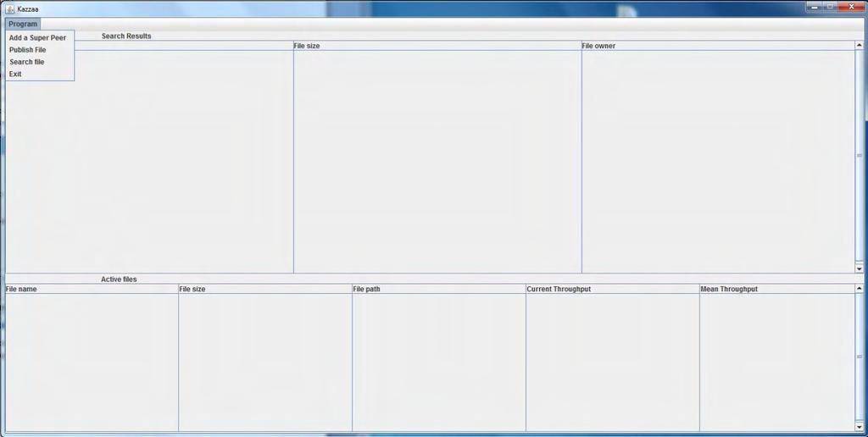Viewport: 868px width, 437px height.
Task: Click the Active files label
Action: coord(119,279)
